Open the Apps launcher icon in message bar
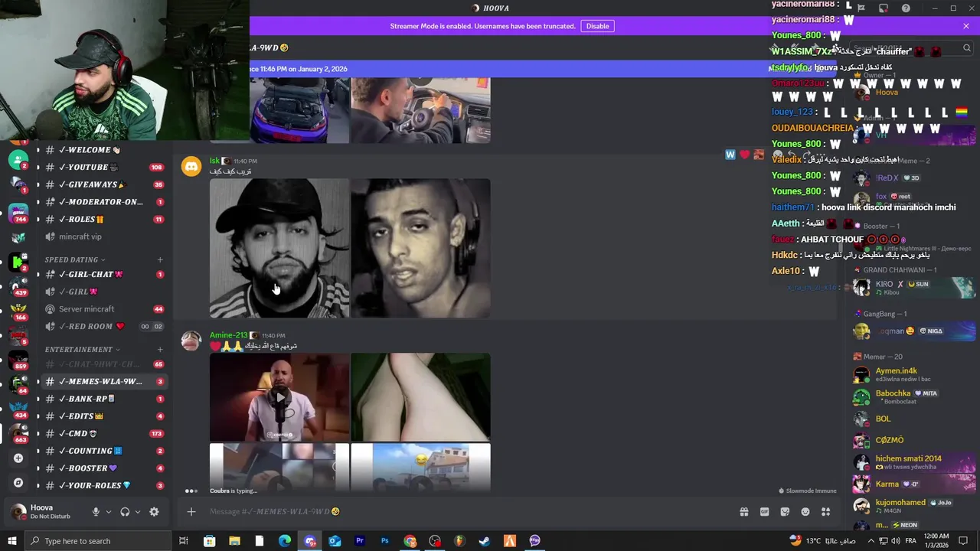The image size is (980, 551). coord(826,512)
